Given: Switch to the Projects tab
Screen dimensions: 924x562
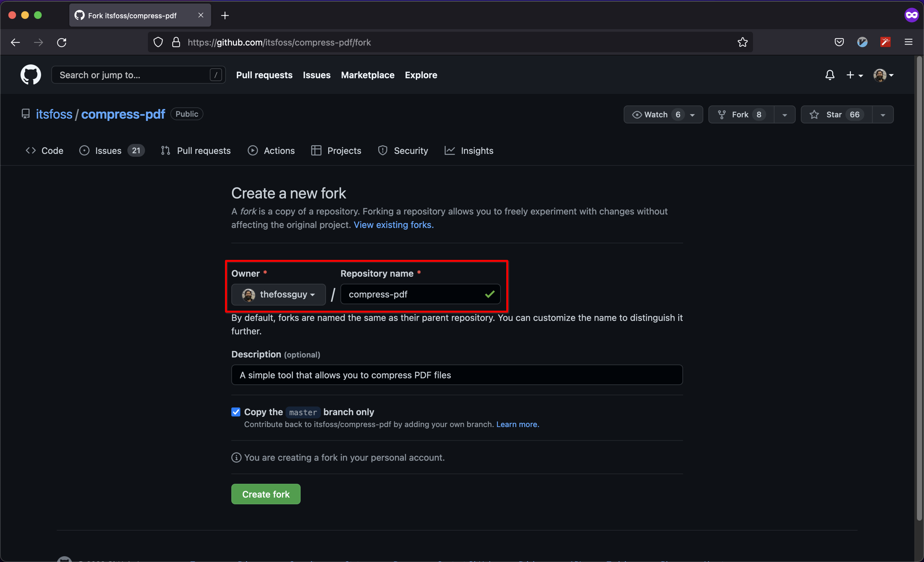Looking at the screenshot, I should click(x=344, y=150).
